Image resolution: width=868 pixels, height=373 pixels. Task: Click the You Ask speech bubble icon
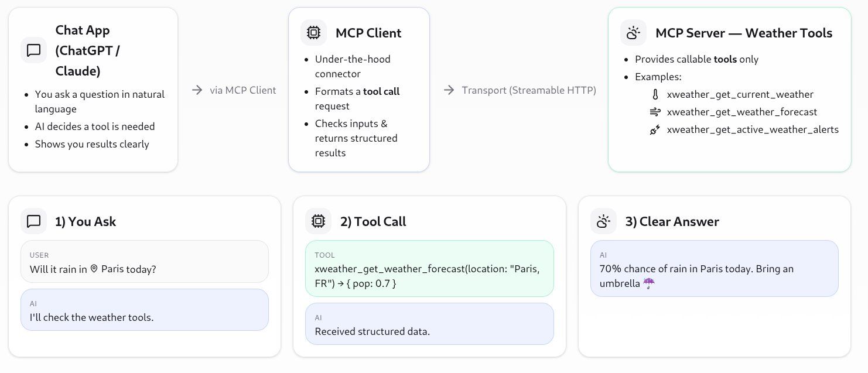[x=33, y=221]
